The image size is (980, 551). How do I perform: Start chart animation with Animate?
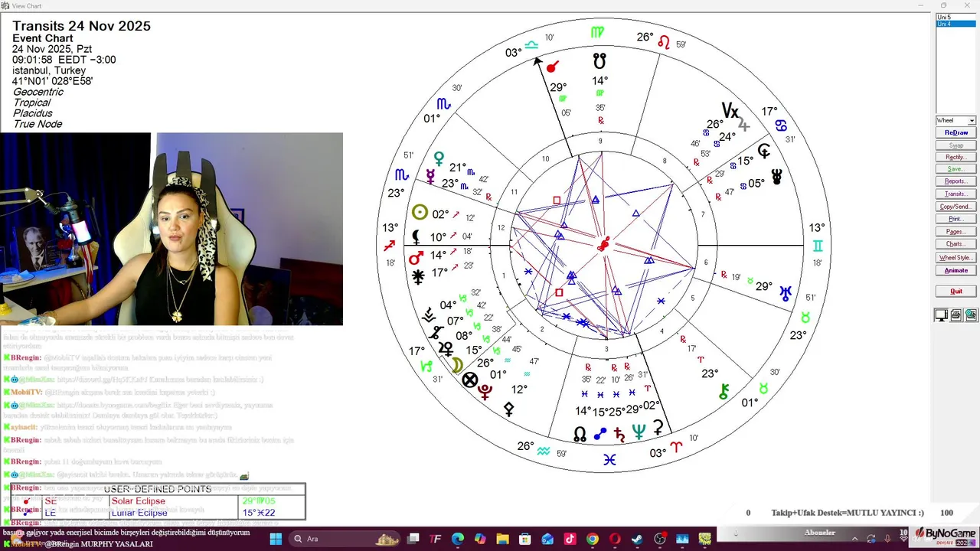[x=955, y=270]
